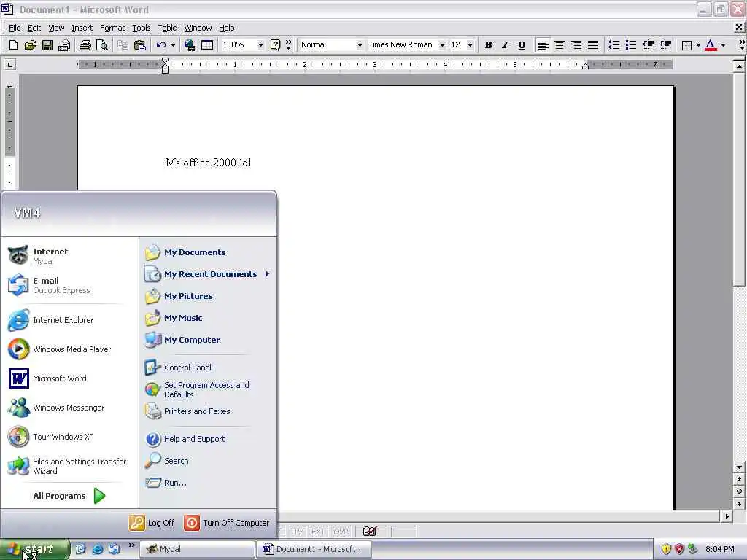Open the Table menu
This screenshot has height=560, width=747.
tap(167, 28)
